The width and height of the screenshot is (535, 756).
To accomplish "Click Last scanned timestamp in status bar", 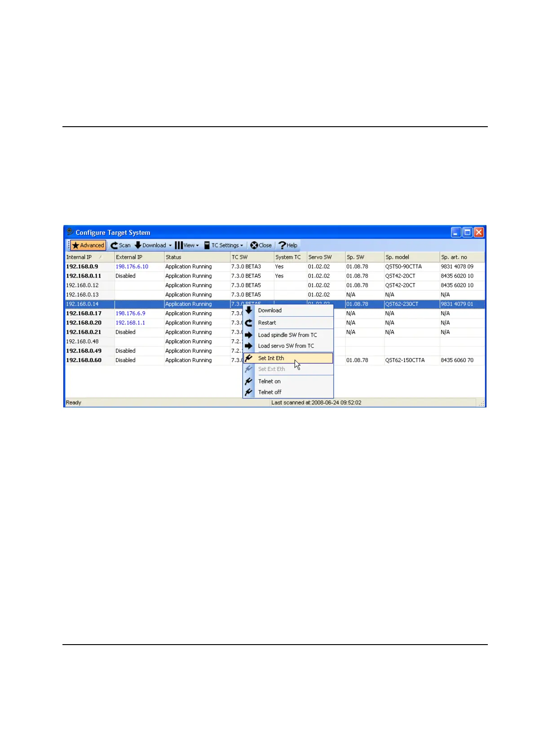I will pyautogui.click(x=316, y=403).
